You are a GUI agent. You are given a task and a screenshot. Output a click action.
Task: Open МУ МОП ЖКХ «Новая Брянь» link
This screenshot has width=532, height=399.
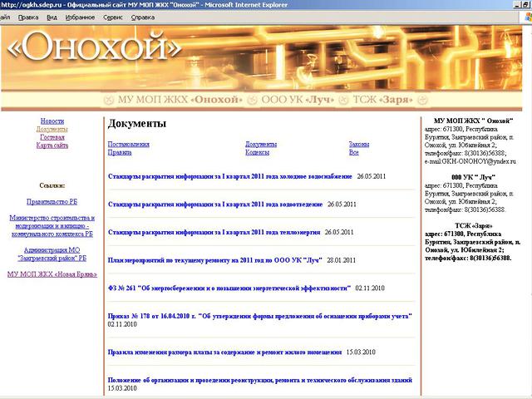pyautogui.click(x=52, y=274)
